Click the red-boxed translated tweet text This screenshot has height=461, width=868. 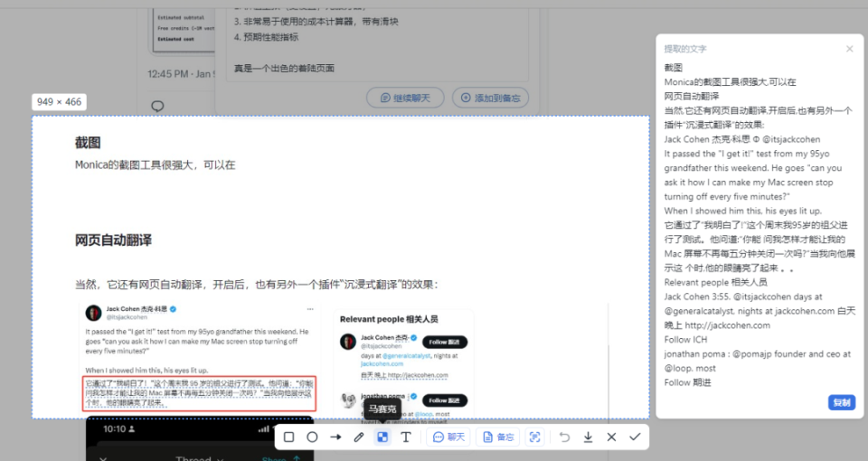click(x=199, y=393)
